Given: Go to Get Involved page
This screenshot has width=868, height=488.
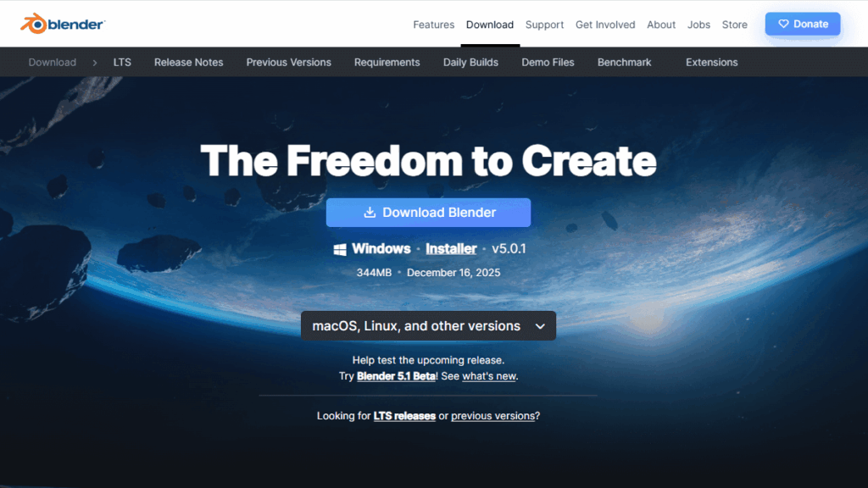Looking at the screenshot, I should coord(605,25).
